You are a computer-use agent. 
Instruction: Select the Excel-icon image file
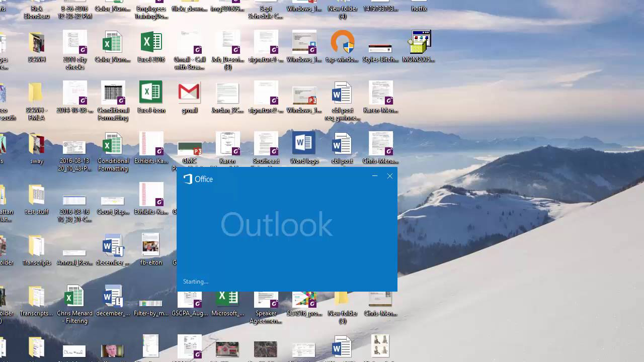click(151, 93)
